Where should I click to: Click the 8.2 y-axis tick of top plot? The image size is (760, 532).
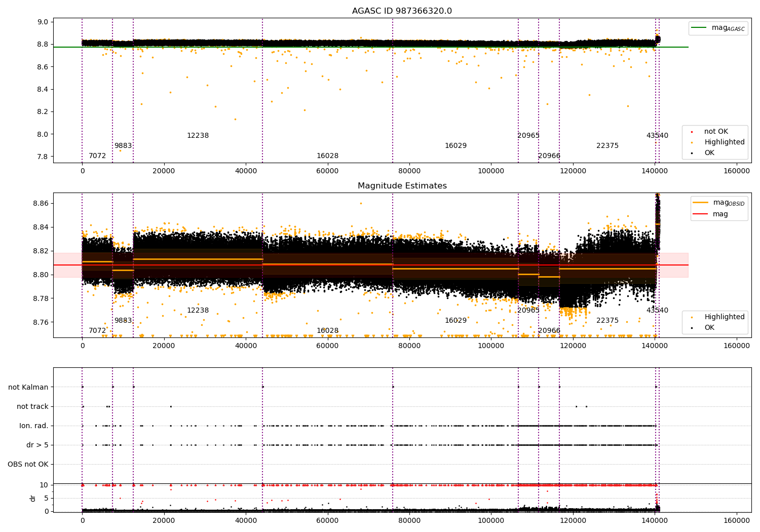43,112
